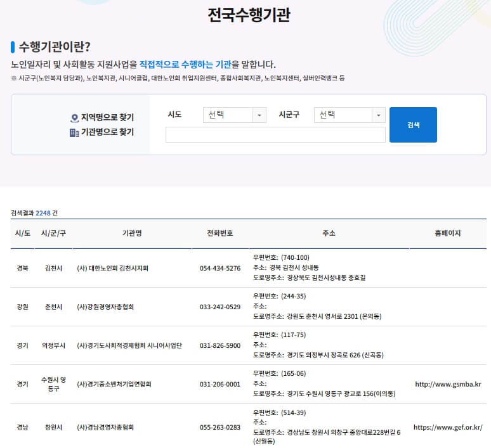Click postal code (740-100) text

[x=295, y=257]
